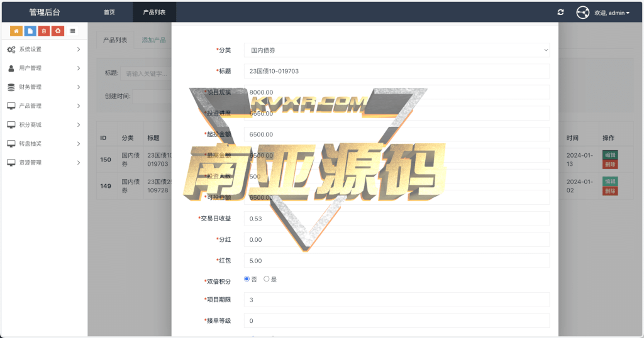Click the 项目规模 field showing 8000.00
Image resolution: width=644 pixels, height=338 pixels.
[397, 92]
